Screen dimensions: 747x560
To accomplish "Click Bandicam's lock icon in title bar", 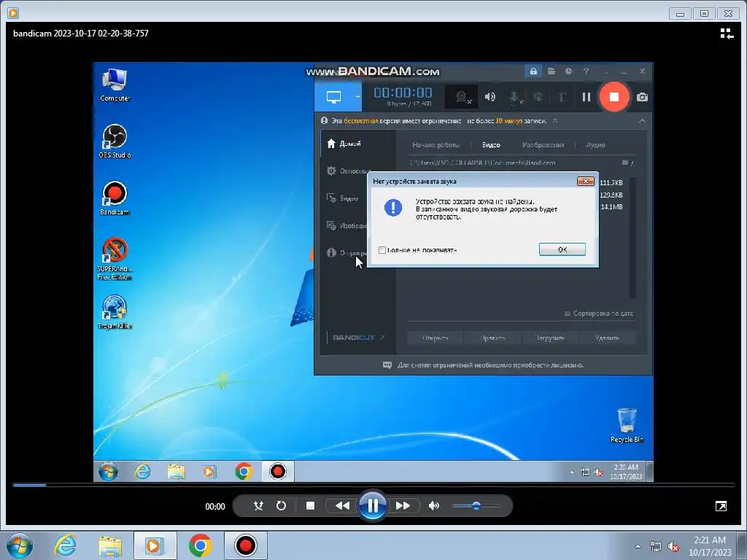I will point(533,71).
